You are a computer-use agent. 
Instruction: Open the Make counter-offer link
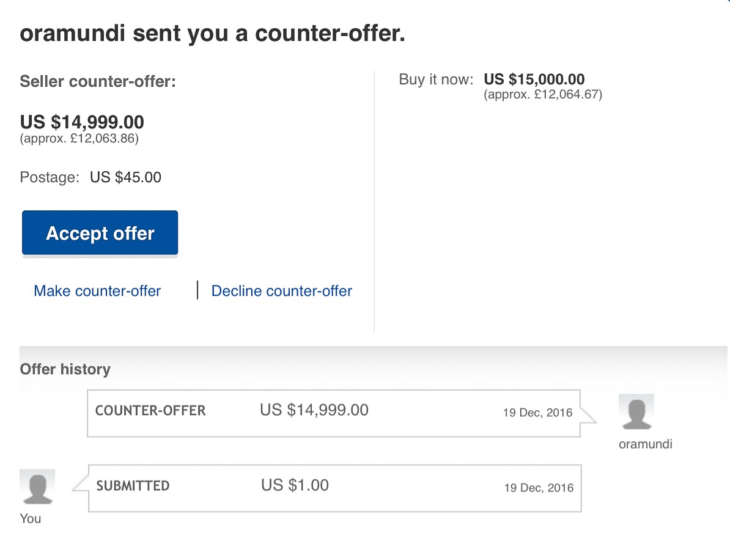pyautogui.click(x=97, y=291)
